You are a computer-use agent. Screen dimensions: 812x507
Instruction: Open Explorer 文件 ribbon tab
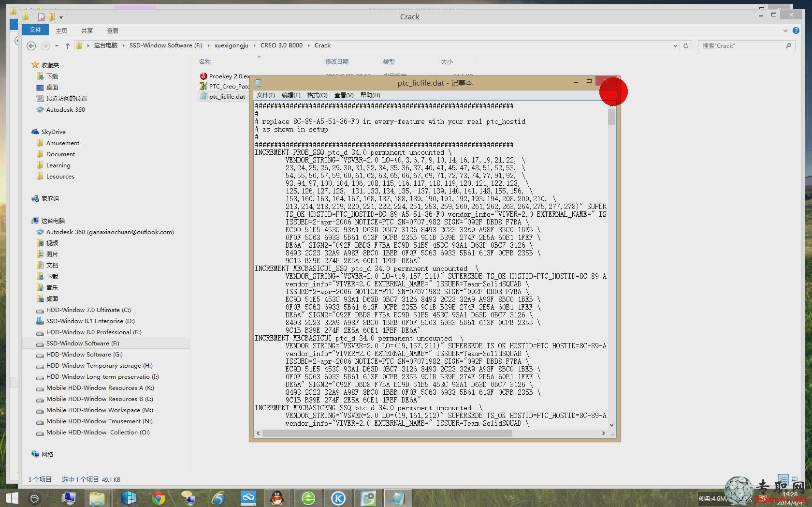(x=35, y=30)
